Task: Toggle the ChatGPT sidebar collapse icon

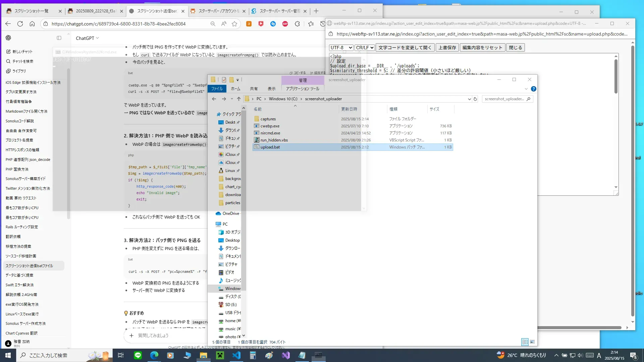Action: click(59, 38)
